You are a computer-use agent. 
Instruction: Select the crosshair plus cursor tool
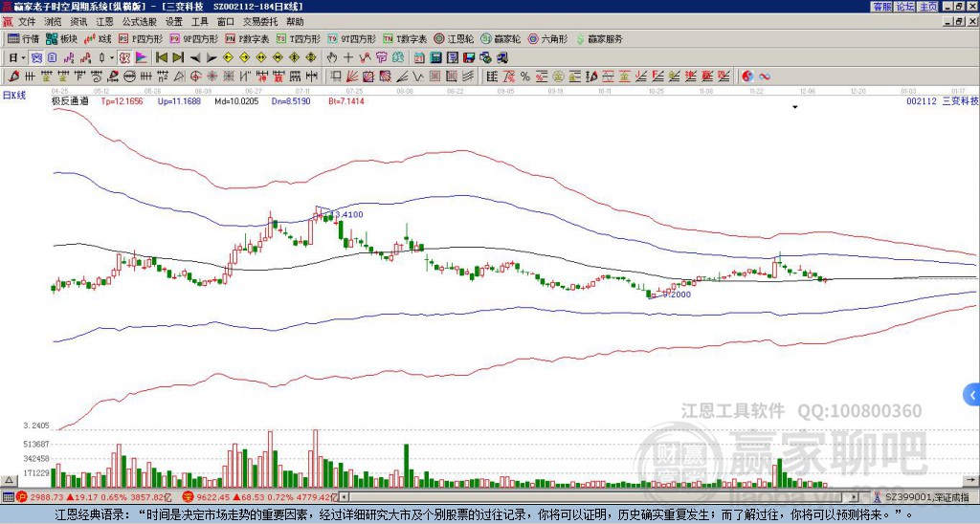348,58
